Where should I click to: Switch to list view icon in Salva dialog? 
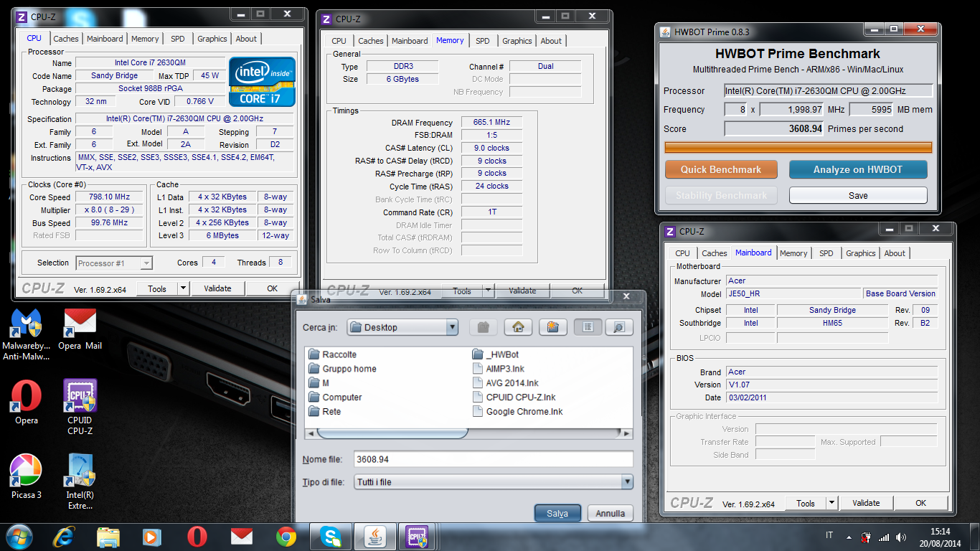588,327
